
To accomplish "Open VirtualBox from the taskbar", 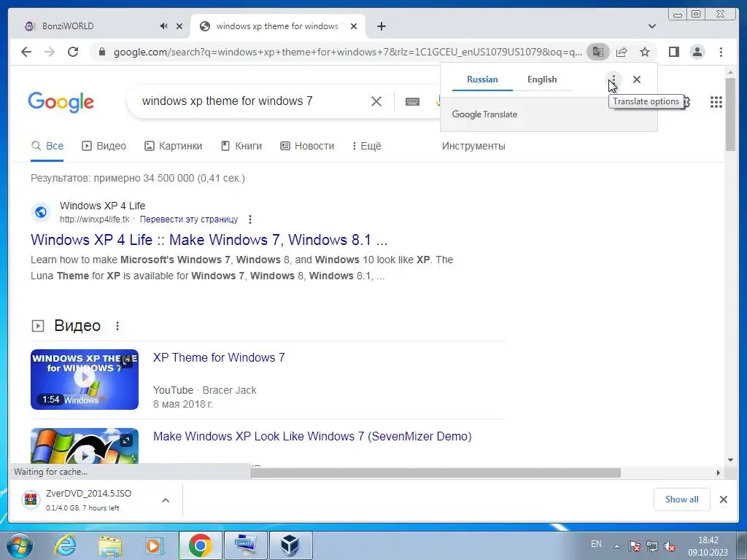I will tap(290, 545).
